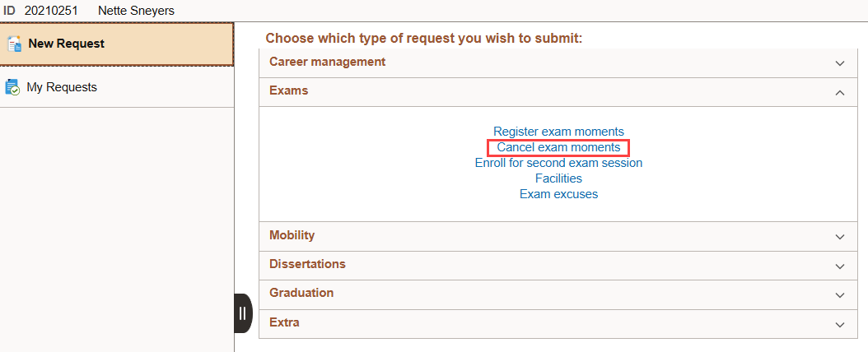The height and width of the screenshot is (352, 868).
Task: Click the Graduation header label
Action: (x=301, y=293)
